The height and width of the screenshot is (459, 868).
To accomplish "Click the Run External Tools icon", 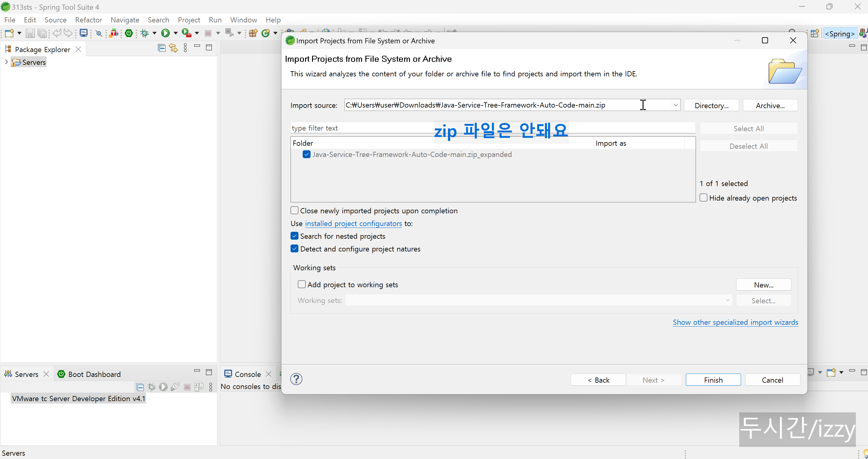I will click(186, 33).
